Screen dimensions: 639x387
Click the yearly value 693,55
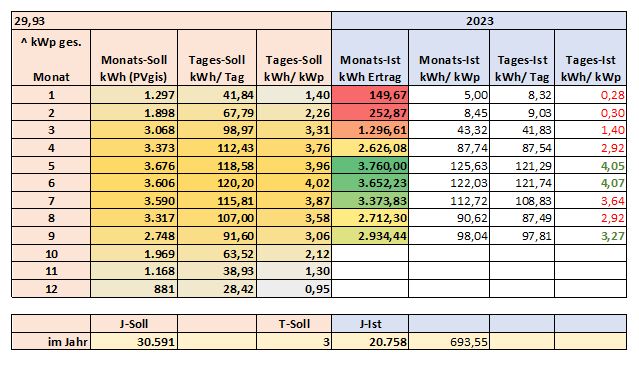(449, 341)
